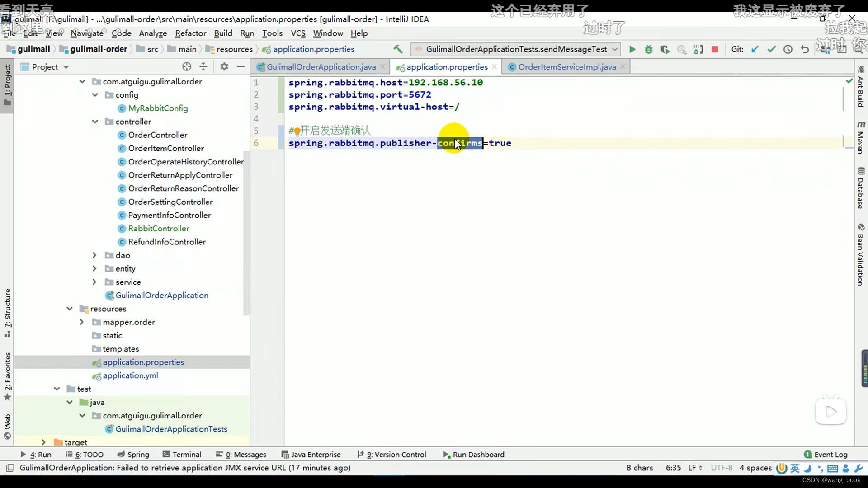Click the intention bulb on line 5

coord(297,131)
